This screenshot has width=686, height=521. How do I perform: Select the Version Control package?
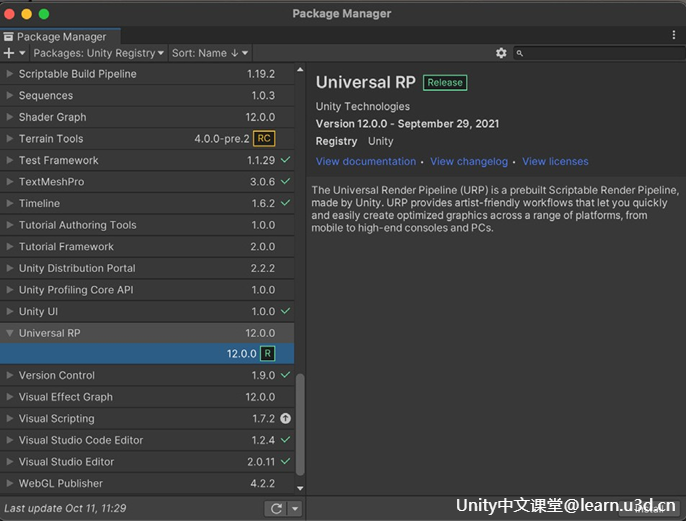pyautogui.click(x=147, y=375)
